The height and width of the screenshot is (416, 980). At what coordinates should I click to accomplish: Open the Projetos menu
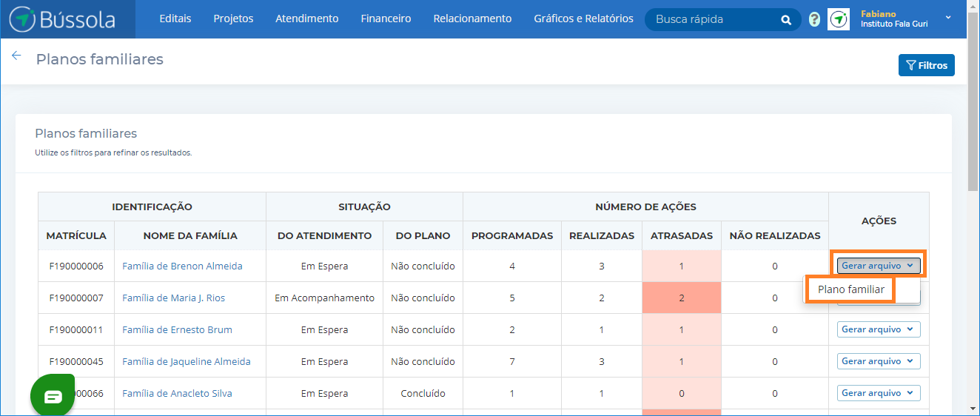[x=233, y=19]
